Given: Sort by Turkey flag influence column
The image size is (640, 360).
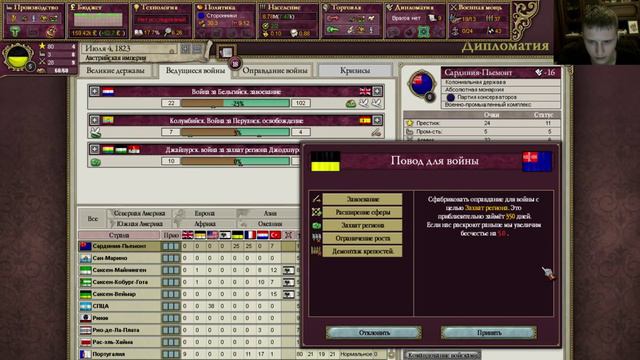Looking at the screenshot, I should click(276, 235).
